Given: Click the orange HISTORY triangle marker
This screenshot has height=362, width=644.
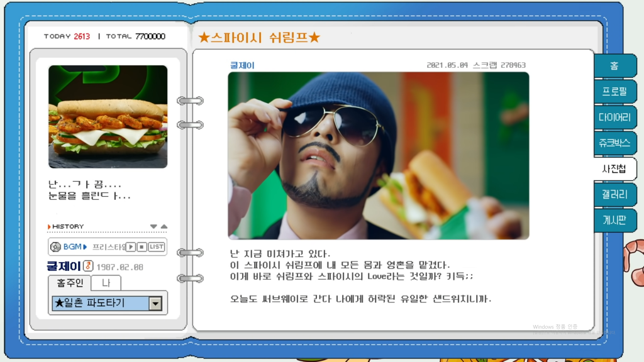Looking at the screenshot, I should click(x=49, y=226).
